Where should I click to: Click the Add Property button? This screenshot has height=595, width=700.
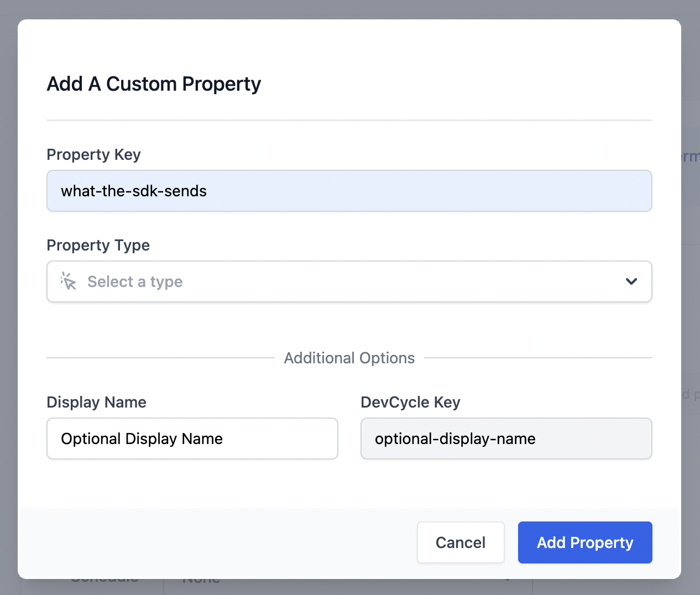point(584,542)
